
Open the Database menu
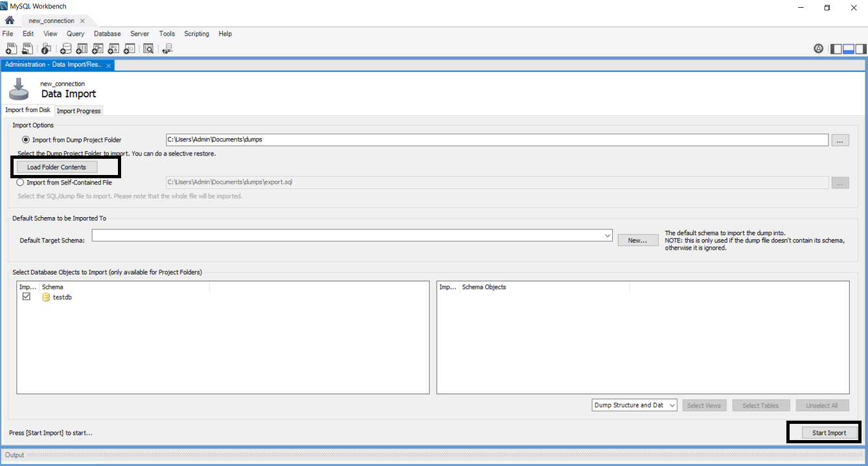[x=108, y=34]
